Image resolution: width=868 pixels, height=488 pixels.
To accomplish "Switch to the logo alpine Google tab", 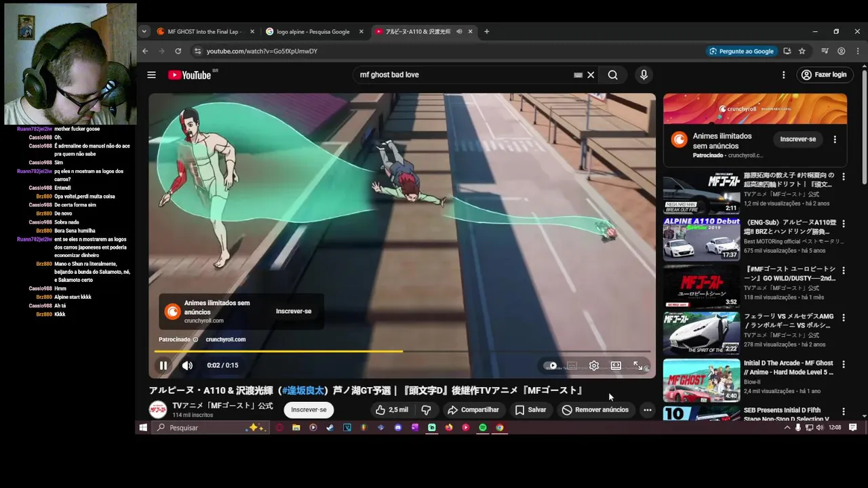I will [313, 31].
